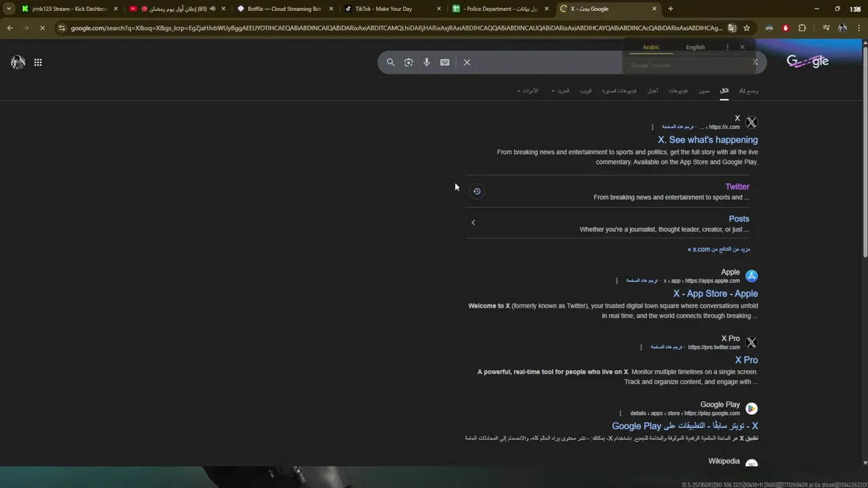The image size is (868, 488).
Task: Close the TikTok browser tab
Action: [439, 9]
